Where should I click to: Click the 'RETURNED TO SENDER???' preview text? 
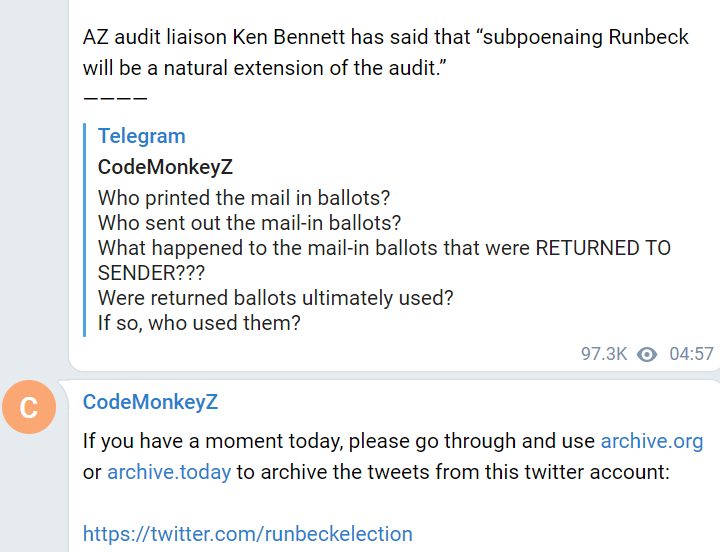coord(384,260)
